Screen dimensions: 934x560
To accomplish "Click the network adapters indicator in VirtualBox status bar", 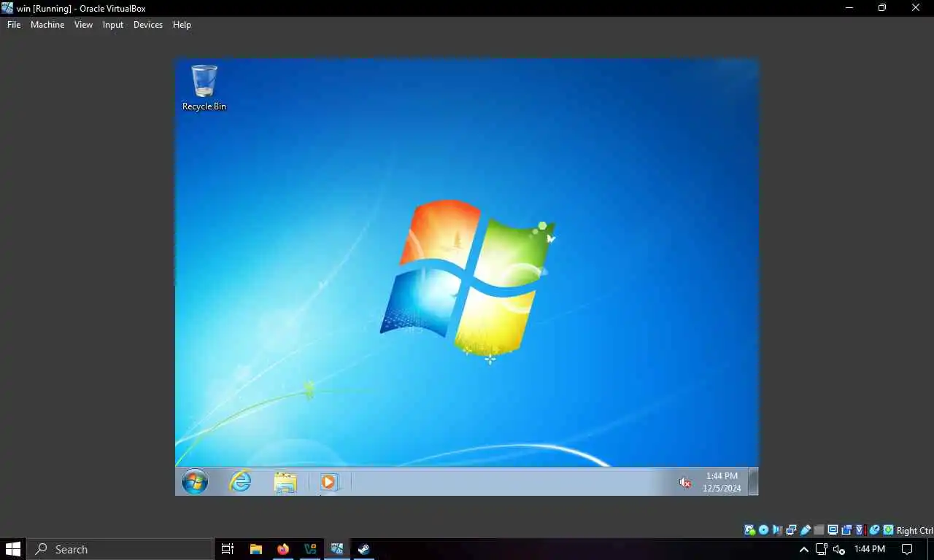I will click(x=791, y=530).
